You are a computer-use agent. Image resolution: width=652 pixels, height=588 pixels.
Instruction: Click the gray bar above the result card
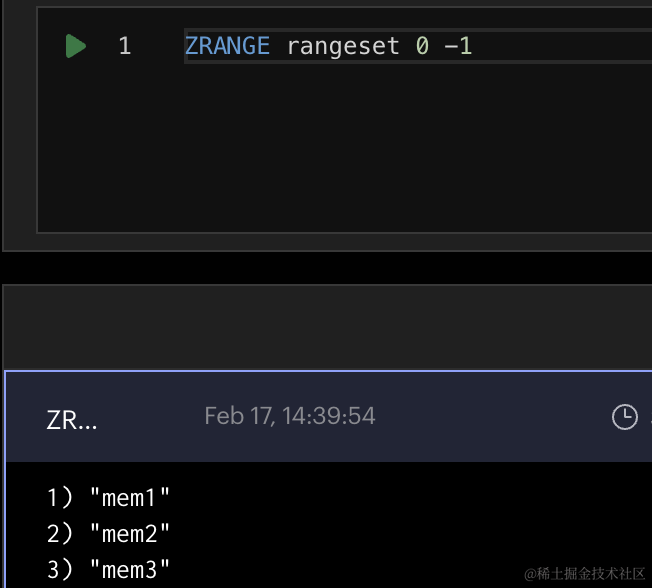[x=328, y=327]
